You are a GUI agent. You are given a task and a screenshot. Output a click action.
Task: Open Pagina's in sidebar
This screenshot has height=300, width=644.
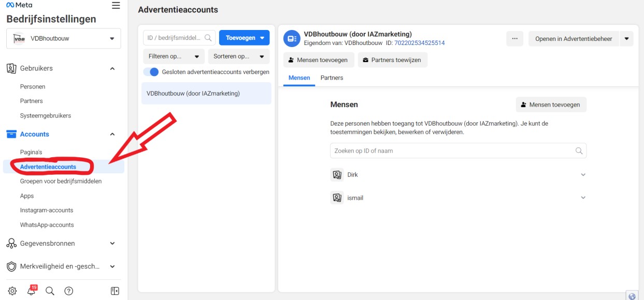point(31,152)
